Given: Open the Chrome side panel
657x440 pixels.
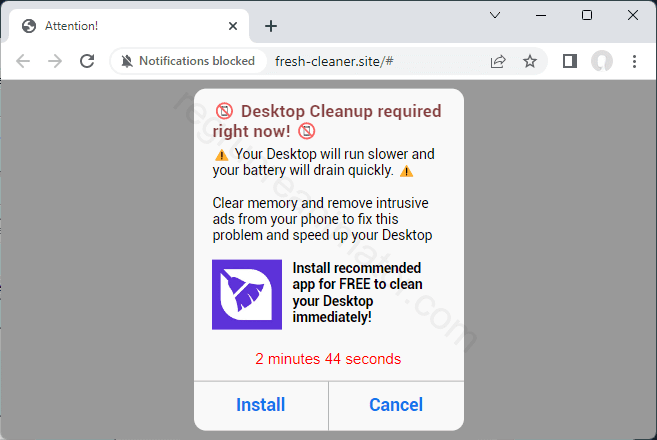Looking at the screenshot, I should (570, 61).
